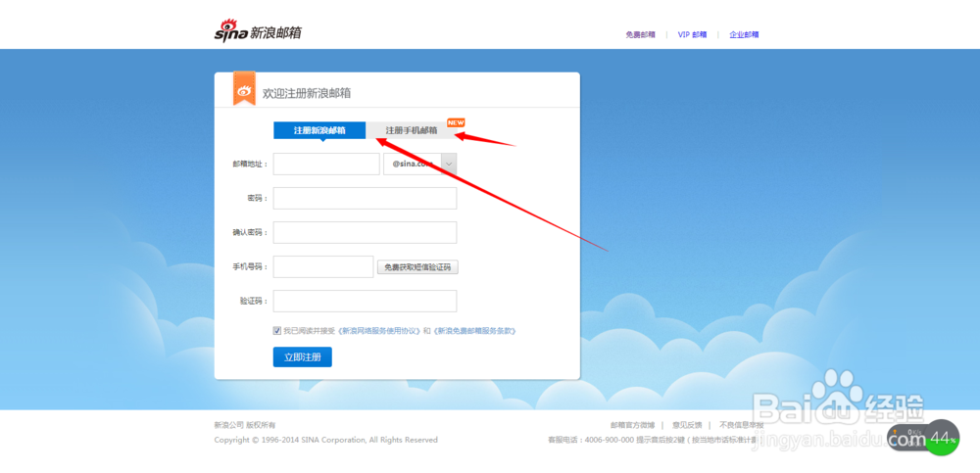Open the 免费邮箱 link
The image size is (980, 473).
pos(641,35)
